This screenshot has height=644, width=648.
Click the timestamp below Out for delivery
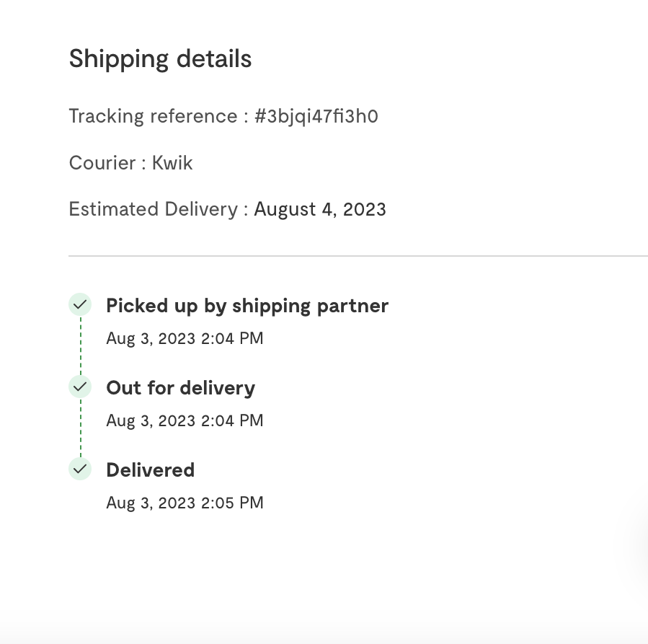(x=185, y=420)
